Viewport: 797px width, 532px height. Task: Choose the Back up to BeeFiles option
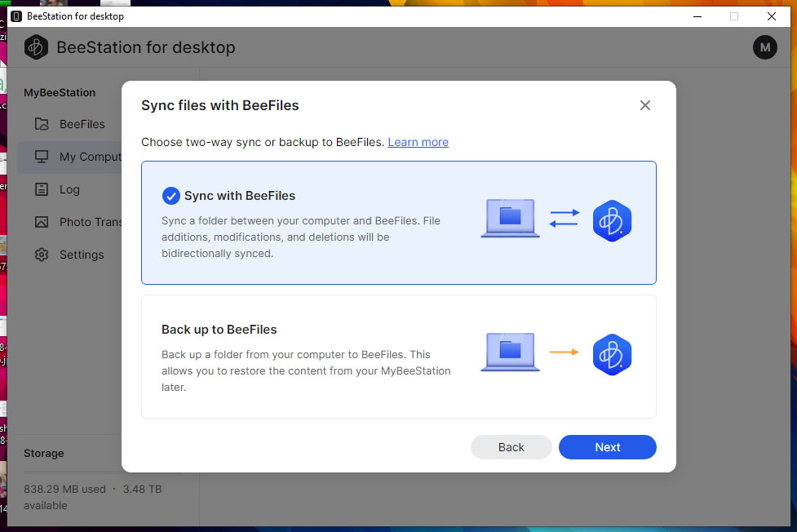[x=398, y=357]
